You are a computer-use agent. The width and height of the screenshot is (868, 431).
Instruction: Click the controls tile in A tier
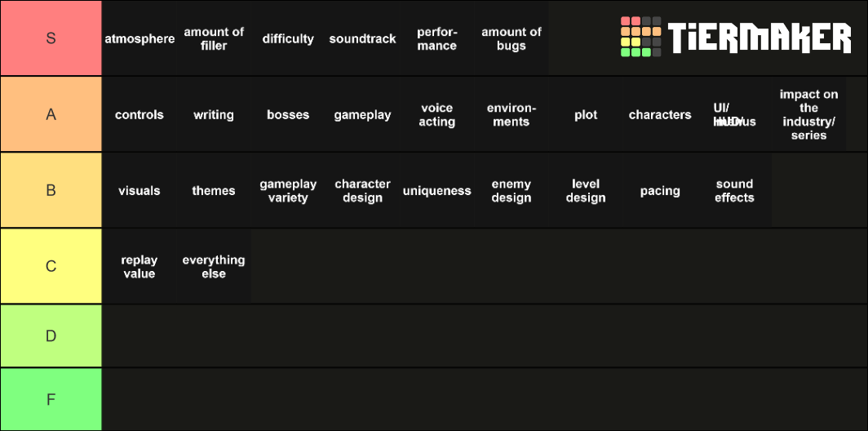139,114
